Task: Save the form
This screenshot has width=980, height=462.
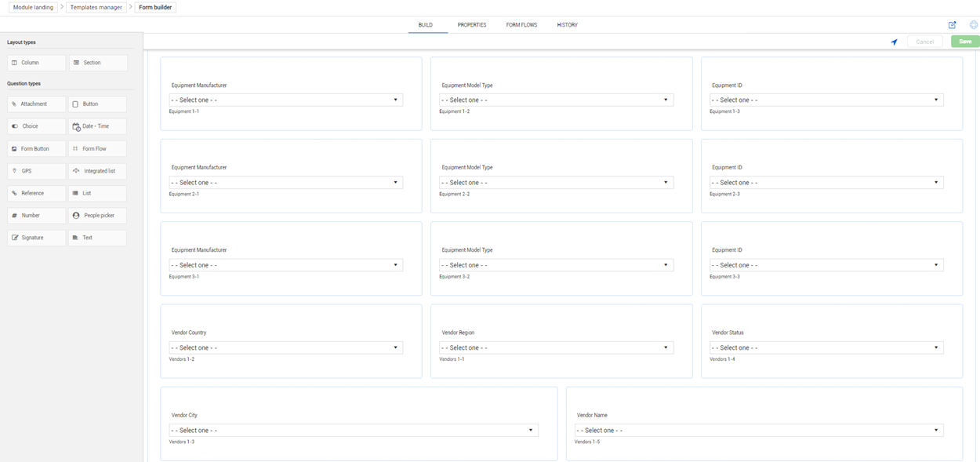Action: coord(964,42)
